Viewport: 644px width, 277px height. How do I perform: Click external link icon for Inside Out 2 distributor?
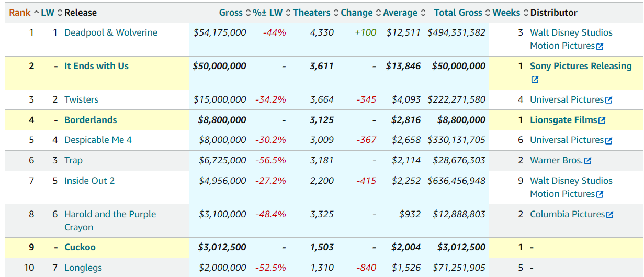click(x=600, y=194)
